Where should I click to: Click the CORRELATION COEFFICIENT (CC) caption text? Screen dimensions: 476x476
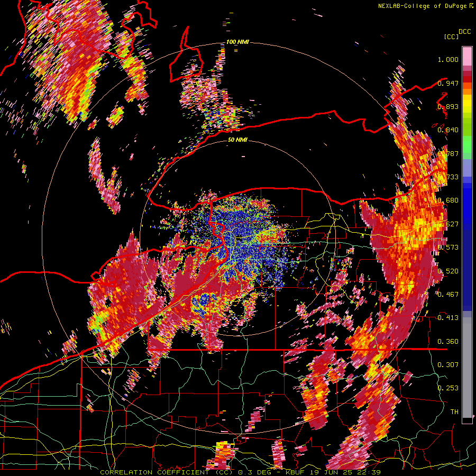(x=167, y=472)
